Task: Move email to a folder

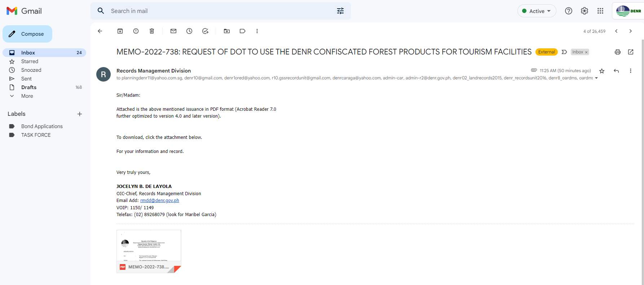Action: [227, 31]
